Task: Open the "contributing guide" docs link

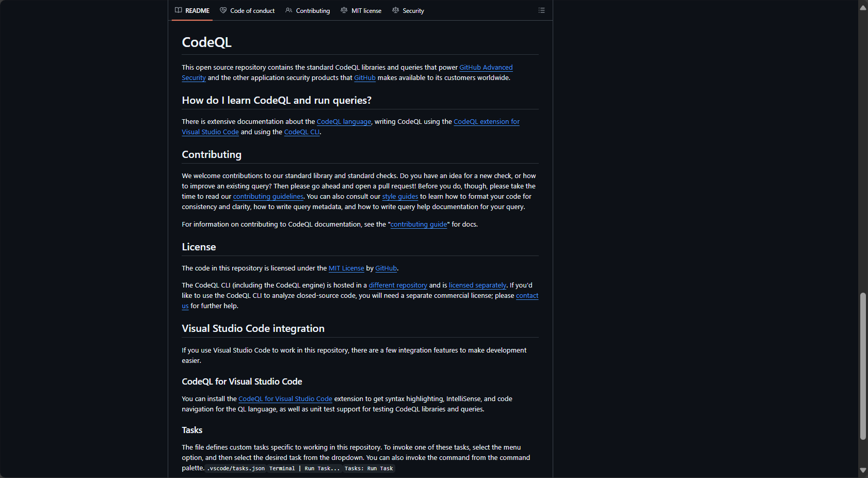Action: pyautogui.click(x=419, y=225)
